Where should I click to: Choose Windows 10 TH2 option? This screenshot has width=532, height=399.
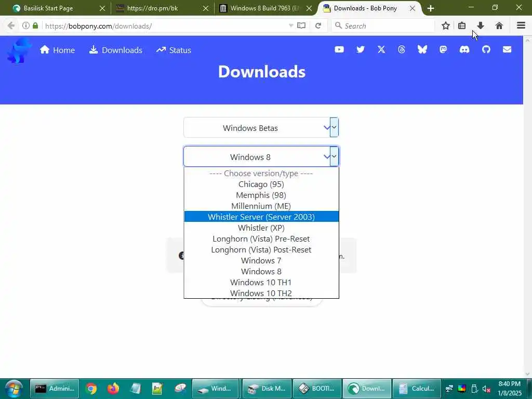tap(261, 293)
